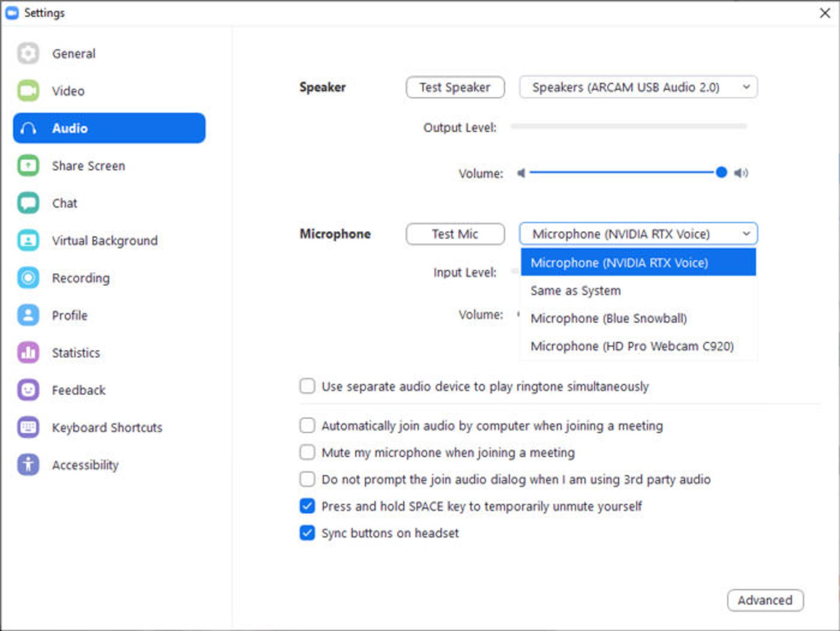Click the Statistics bar chart icon

point(28,352)
